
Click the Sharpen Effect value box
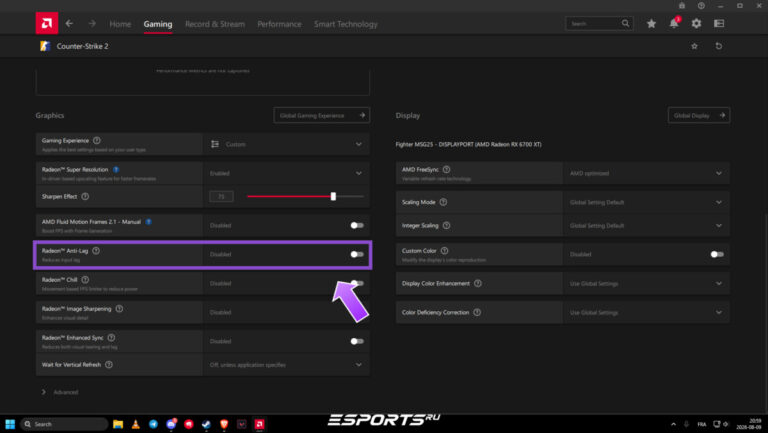[221, 196]
